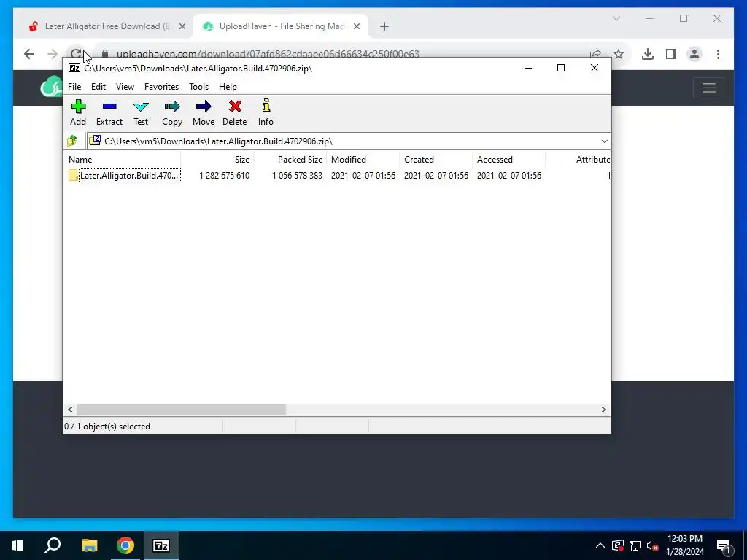Open the Favorites menu
The image size is (747, 560).
click(161, 87)
